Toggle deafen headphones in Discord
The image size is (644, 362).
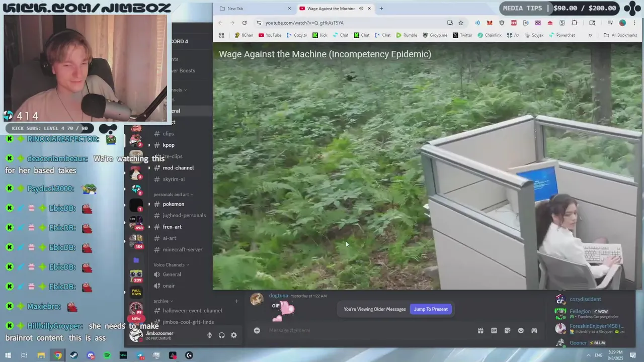(x=221, y=335)
